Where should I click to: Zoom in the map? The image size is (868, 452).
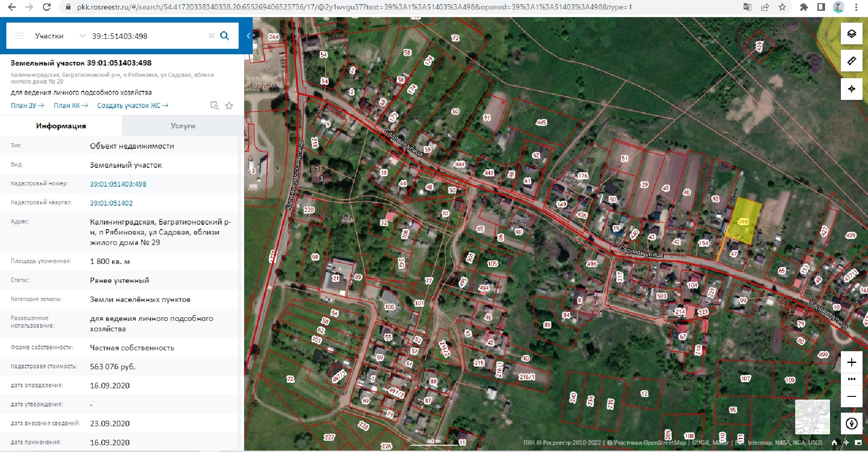pos(851,362)
